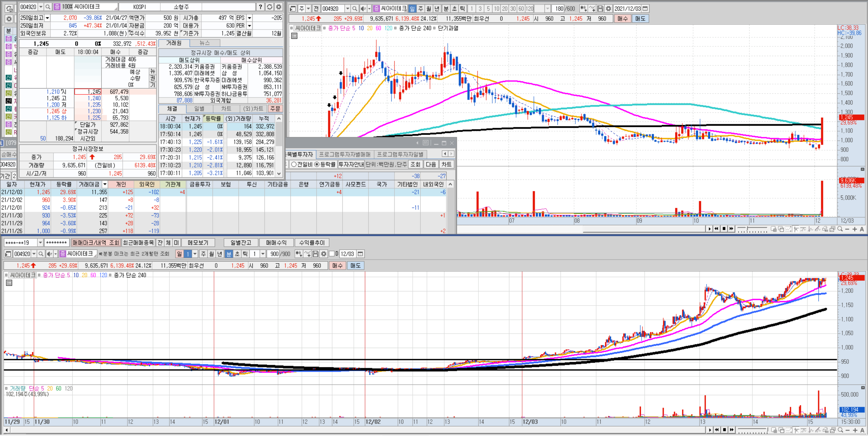Click speaker icon in minute chart toolbar
The image size is (868, 436).
50,254
